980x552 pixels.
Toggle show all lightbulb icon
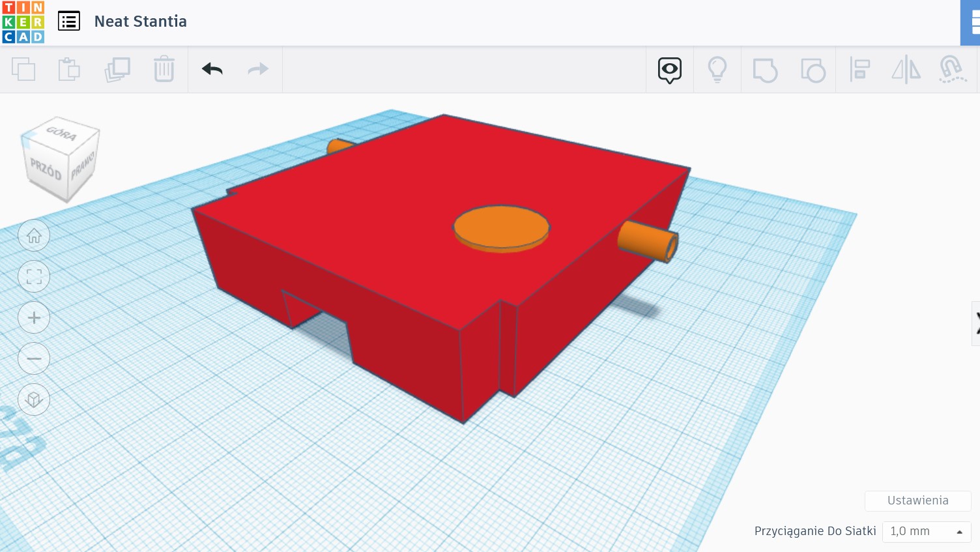717,70
